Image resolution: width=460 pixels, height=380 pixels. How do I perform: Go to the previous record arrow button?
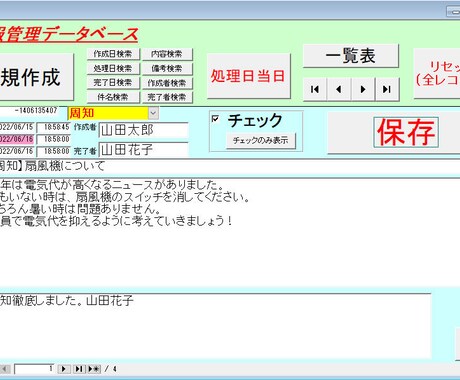339,89
